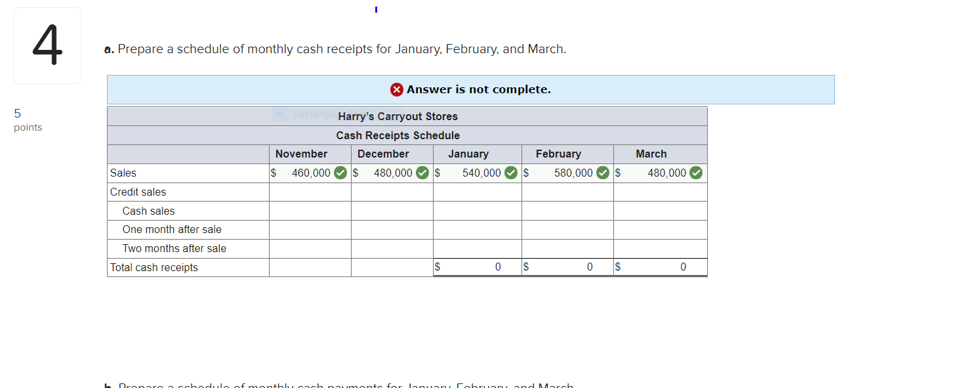Click the green checkmark next to December sales
The height and width of the screenshot is (388, 980).
point(422,173)
